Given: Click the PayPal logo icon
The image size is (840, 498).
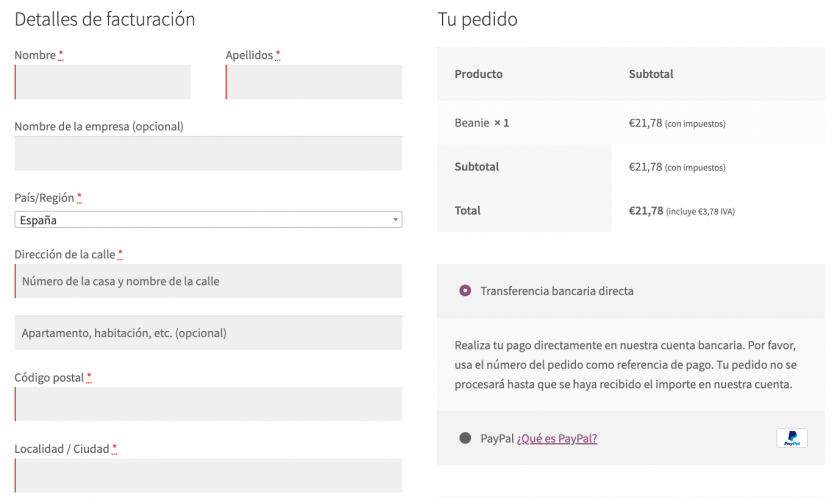Looking at the screenshot, I should (x=791, y=438).
